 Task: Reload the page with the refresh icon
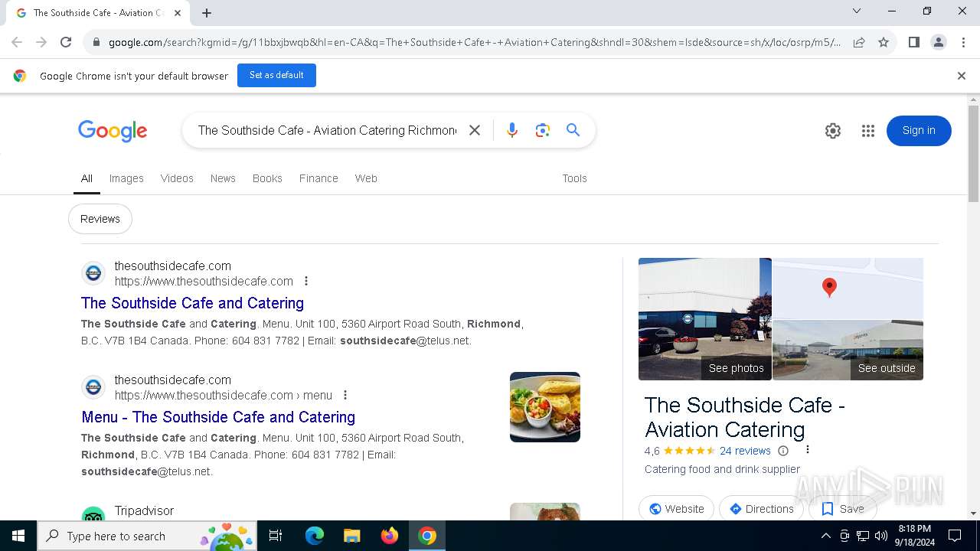[66, 42]
